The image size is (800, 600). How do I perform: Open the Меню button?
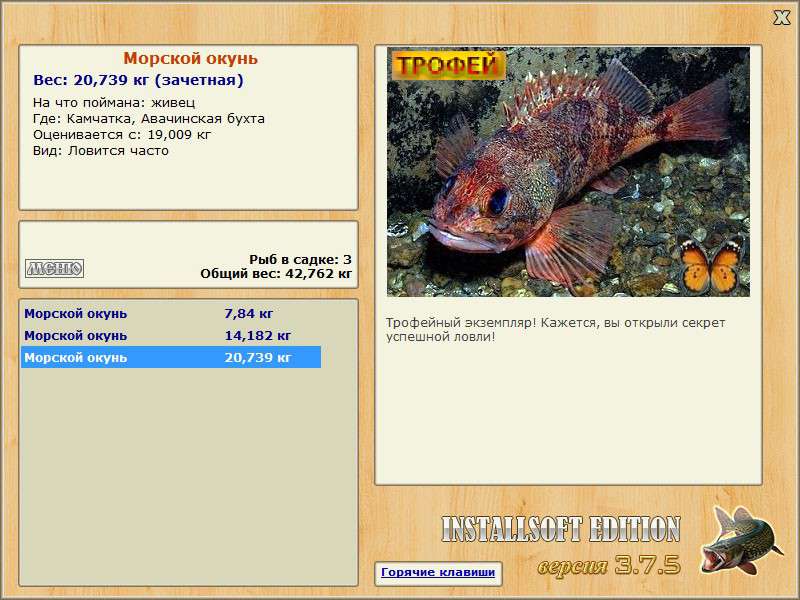click(x=55, y=268)
